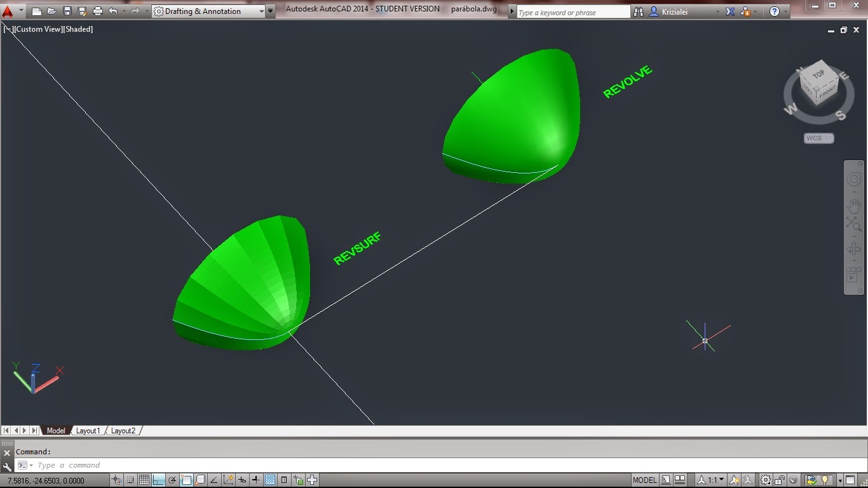This screenshot has height=488, width=868.
Task: Click in the command line input field
Action: coord(191,464)
